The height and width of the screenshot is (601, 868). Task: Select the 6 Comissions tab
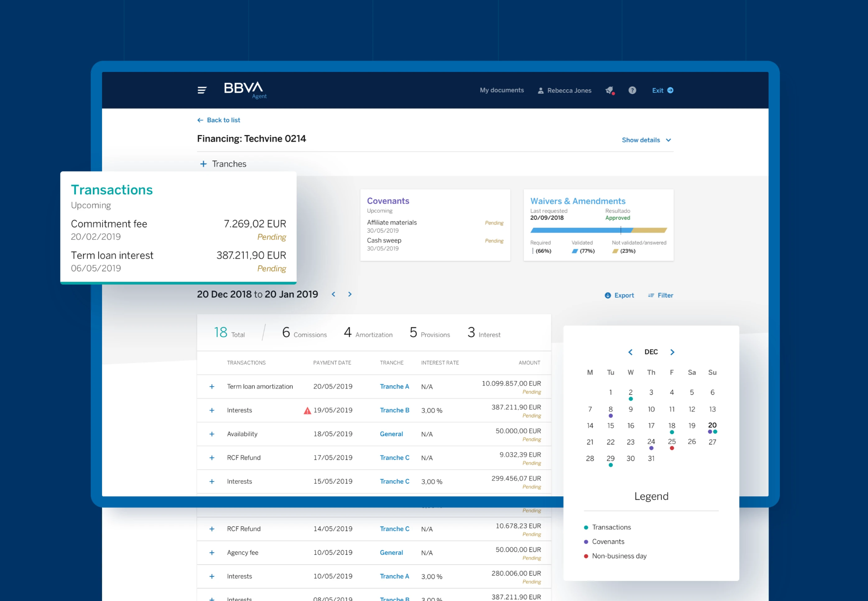click(x=304, y=333)
